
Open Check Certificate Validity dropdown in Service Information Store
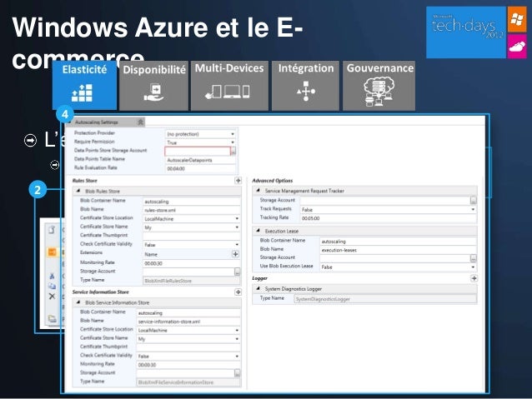(x=237, y=357)
